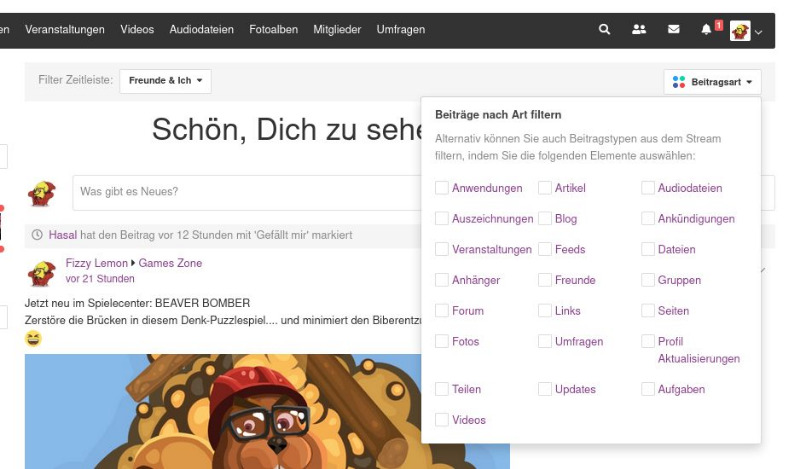Go to the Fotoalben menu item
This screenshot has height=469, width=800.
[273, 30]
